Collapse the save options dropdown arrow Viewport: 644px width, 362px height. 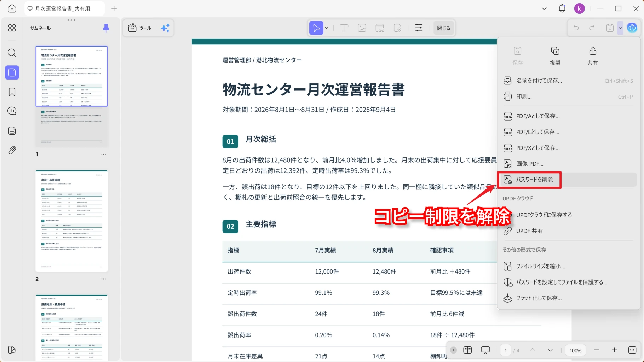[620, 28]
